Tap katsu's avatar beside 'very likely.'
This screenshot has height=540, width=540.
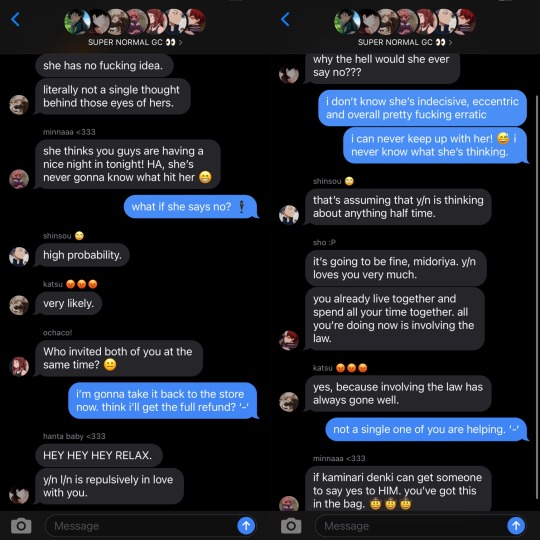19,305
